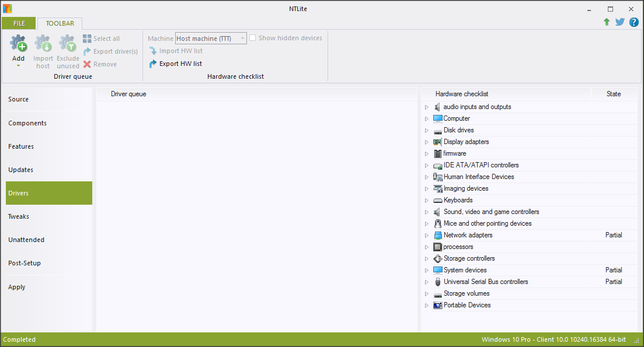Viewport: 644px width, 347px height.
Task: Click the Storage controllers icon
Action: 438,258
